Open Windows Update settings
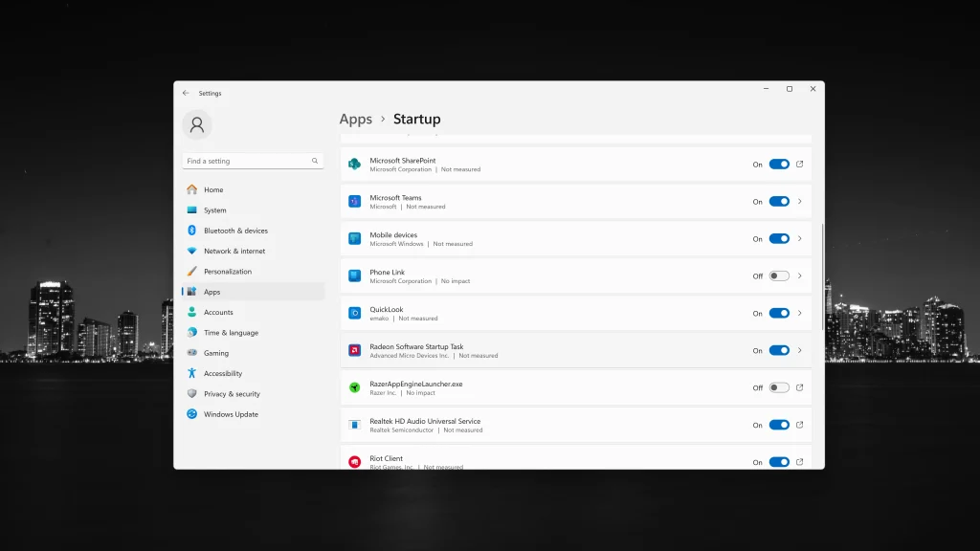 point(253,414)
